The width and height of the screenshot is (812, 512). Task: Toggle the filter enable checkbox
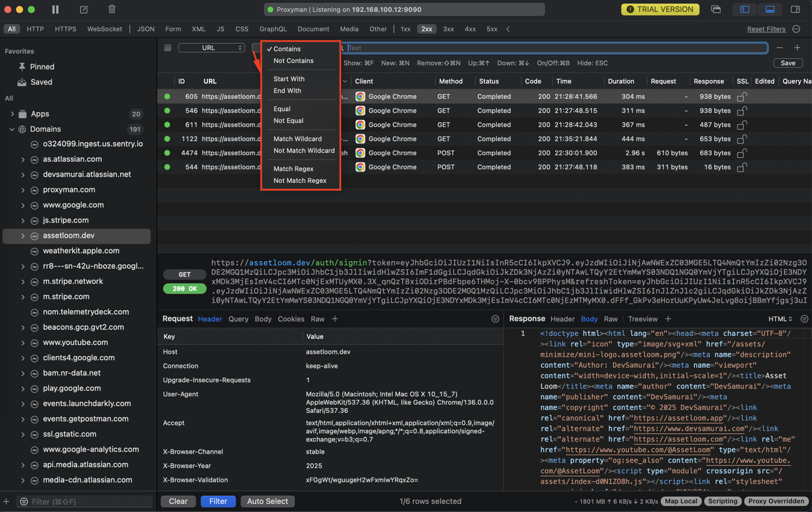click(168, 48)
